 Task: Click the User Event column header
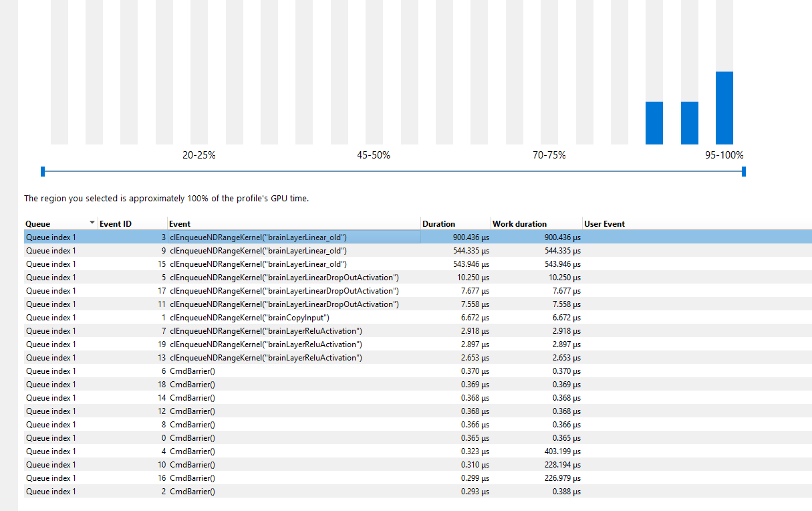[x=604, y=224]
